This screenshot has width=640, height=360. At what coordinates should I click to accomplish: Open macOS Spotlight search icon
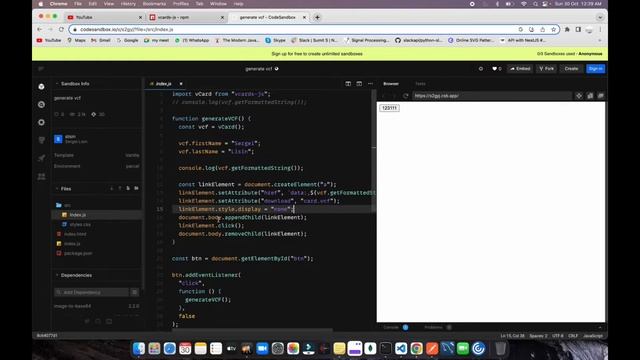535,4
